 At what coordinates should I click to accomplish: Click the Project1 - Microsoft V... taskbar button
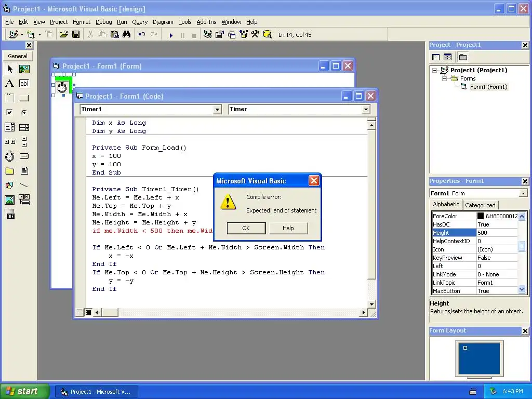(96, 392)
